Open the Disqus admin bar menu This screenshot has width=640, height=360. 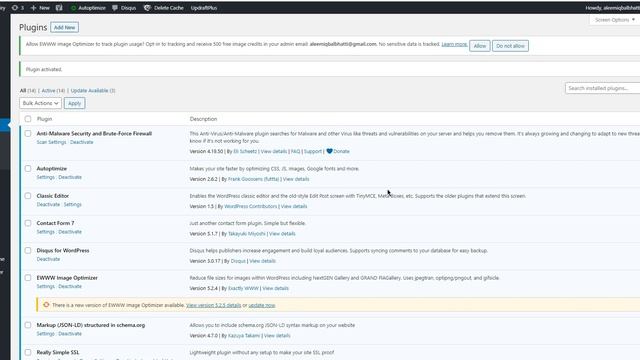[124, 8]
